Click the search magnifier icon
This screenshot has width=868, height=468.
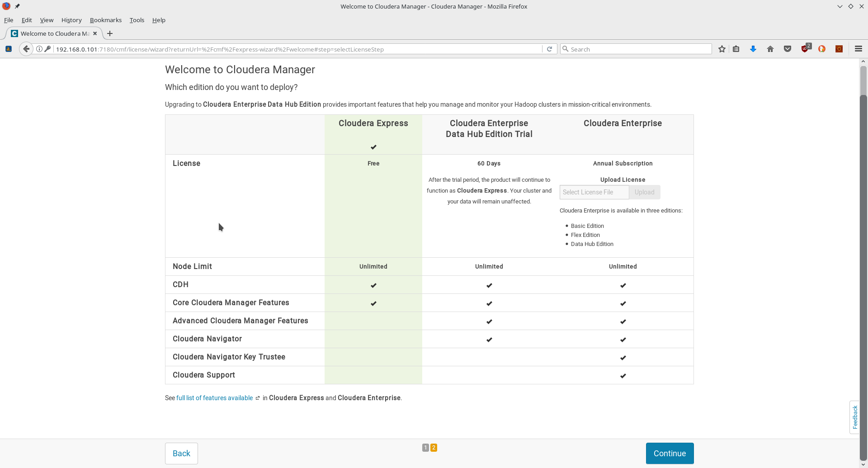[x=565, y=49]
